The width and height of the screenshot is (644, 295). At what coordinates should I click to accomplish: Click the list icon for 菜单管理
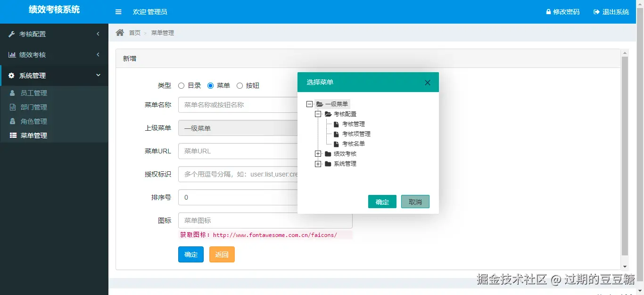tap(13, 135)
